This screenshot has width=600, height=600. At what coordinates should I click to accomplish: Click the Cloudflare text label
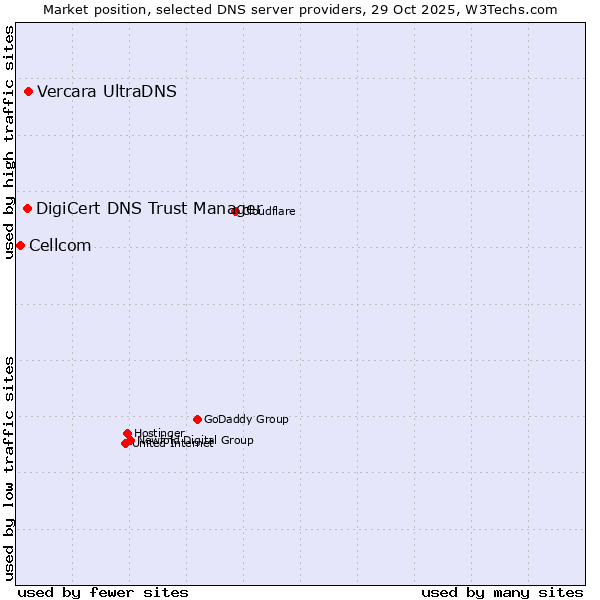(270, 211)
